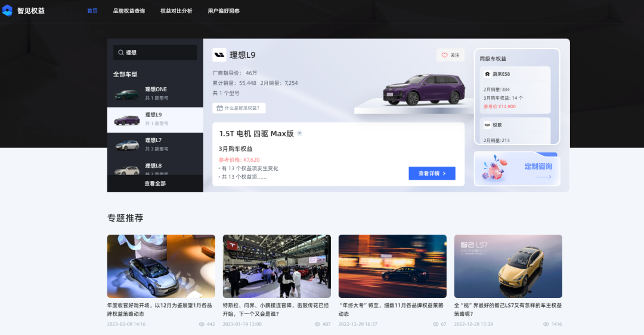Viewport: 644px width, 335px height.
Task: Click date 2023-01-19 12:00
Action: click(242, 324)
